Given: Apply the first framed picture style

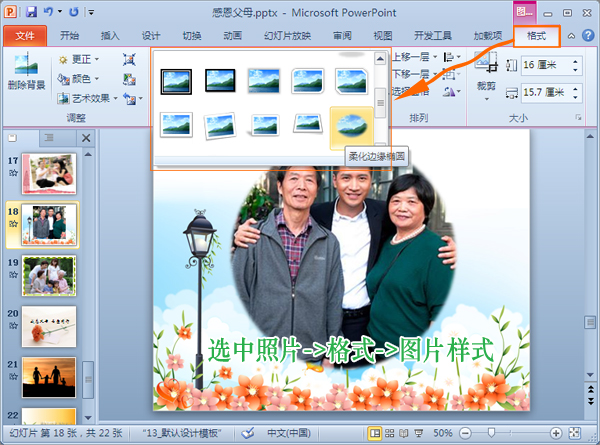Looking at the screenshot, I should coord(176,82).
